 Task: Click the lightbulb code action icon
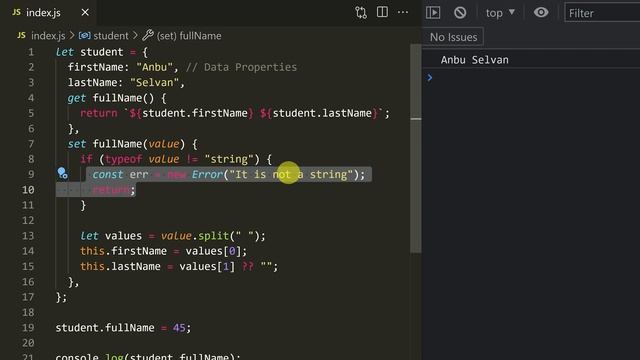click(x=62, y=173)
